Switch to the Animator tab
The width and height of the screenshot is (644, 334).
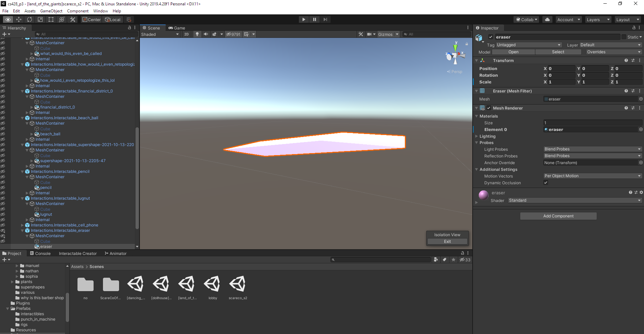[x=116, y=253]
